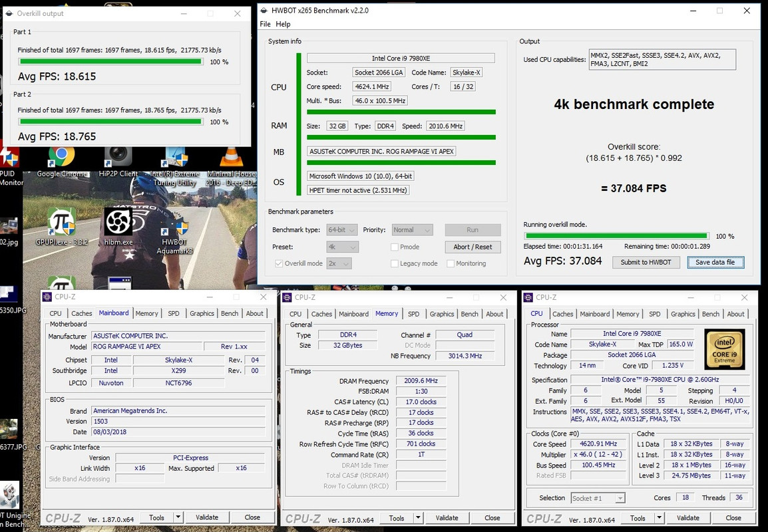Open the Preset 4k dropdown
768x532 pixels.
pos(342,247)
